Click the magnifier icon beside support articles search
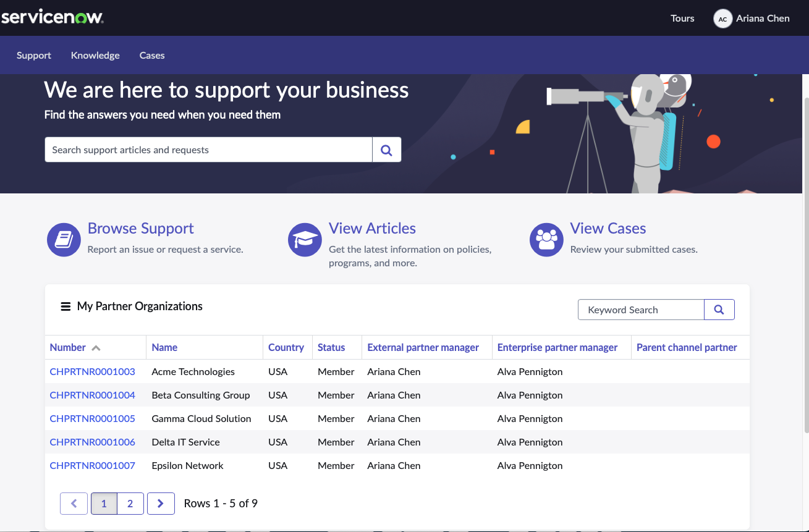 point(387,150)
